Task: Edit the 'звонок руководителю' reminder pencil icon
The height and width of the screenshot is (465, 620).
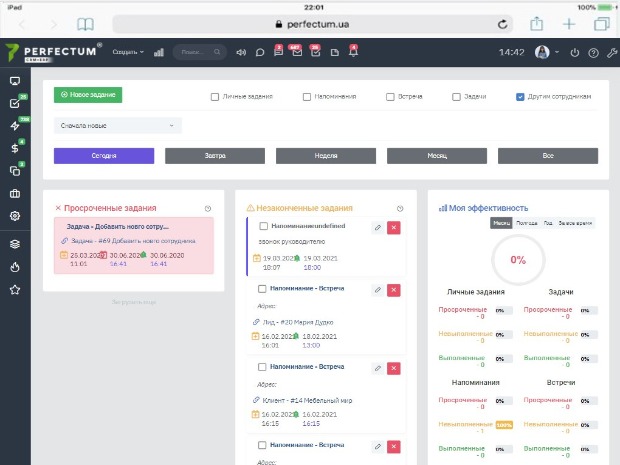Action: [x=378, y=227]
